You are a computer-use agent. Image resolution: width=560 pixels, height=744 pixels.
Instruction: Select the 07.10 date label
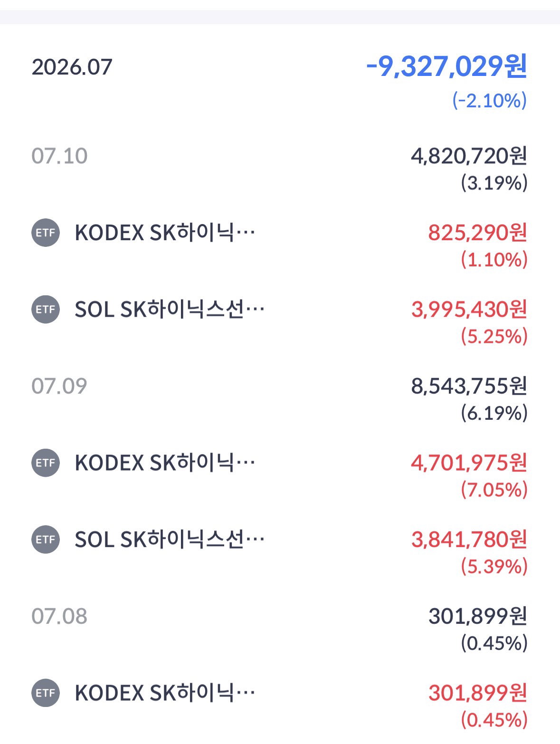coord(59,156)
